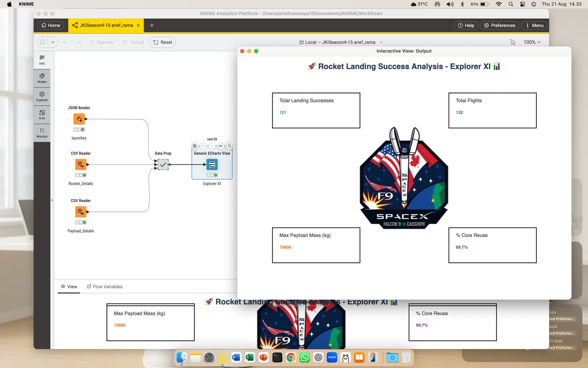The image size is (588, 368).
Task: Open the Preferences button
Action: (499, 25)
